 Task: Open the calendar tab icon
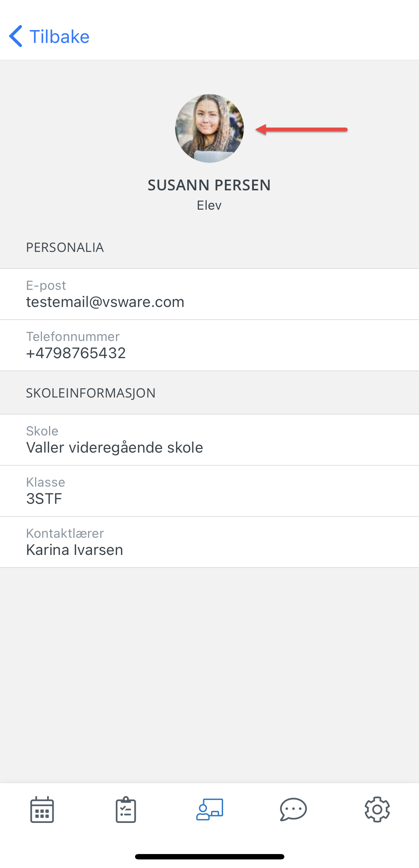42,810
